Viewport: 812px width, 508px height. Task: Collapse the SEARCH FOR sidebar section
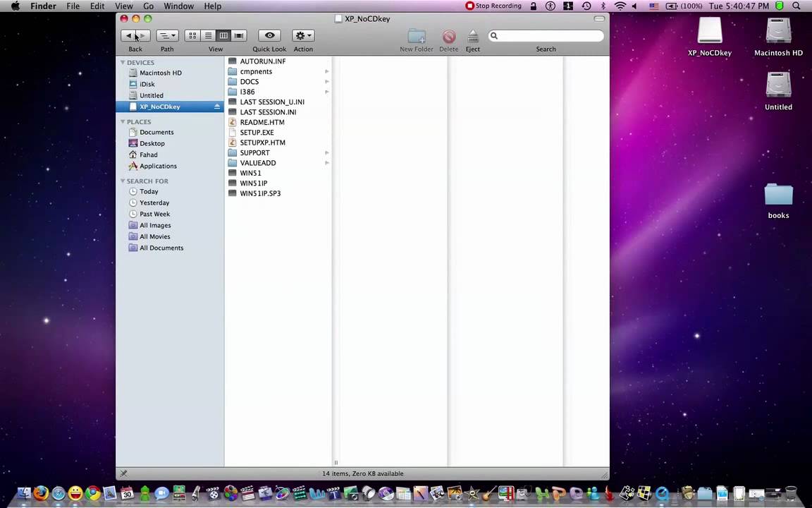pos(123,181)
